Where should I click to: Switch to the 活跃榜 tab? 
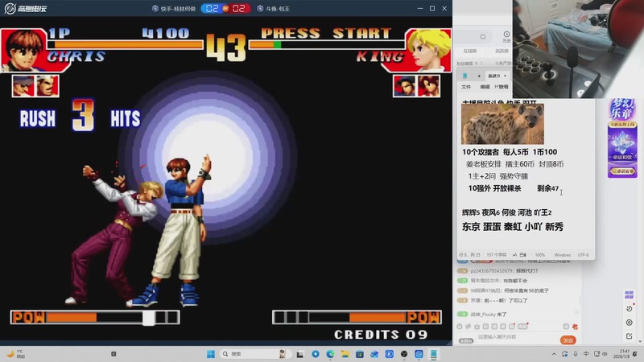[x=502, y=51]
